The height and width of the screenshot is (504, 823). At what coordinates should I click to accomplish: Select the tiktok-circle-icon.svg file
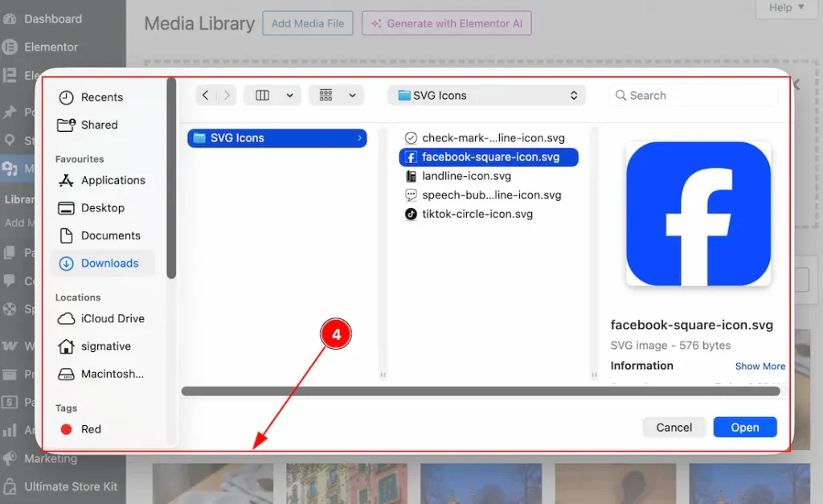pyautogui.click(x=477, y=215)
